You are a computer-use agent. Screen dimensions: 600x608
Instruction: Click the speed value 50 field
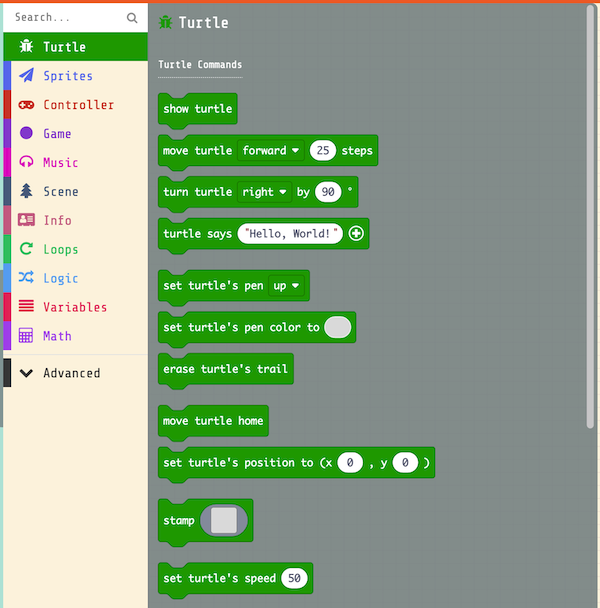tap(294, 578)
